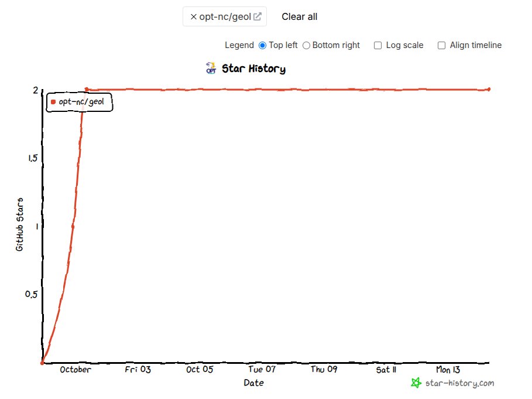The width and height of the screenshot is (532, 399).
Task: Open opt-nc/geol external link icon
Action: point(258,16)
